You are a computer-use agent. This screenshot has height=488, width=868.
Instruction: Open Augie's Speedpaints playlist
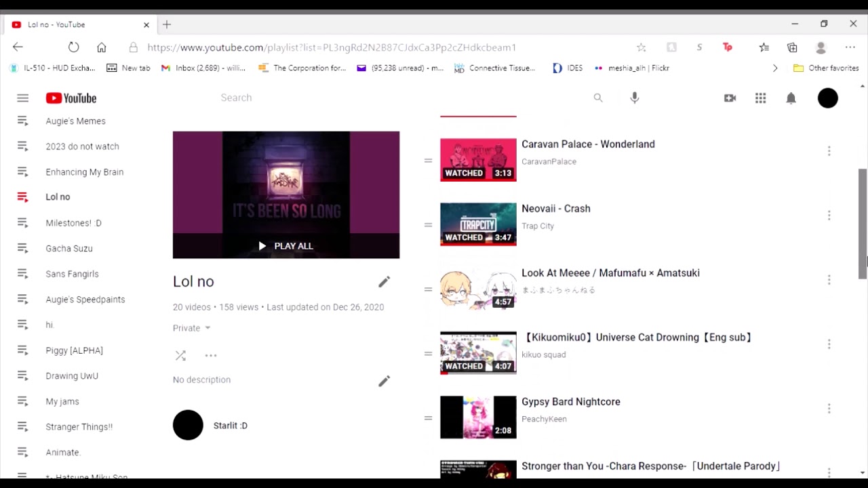point(85,300)
